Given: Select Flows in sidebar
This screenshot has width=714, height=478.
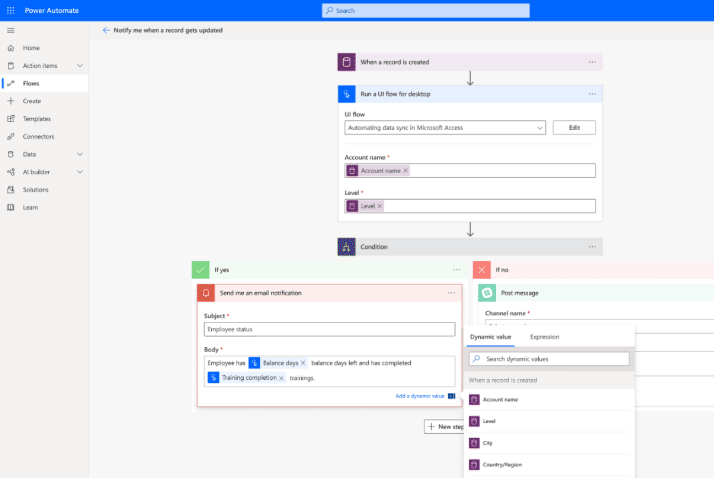Looking at the screenshot, I should (44, 83).
